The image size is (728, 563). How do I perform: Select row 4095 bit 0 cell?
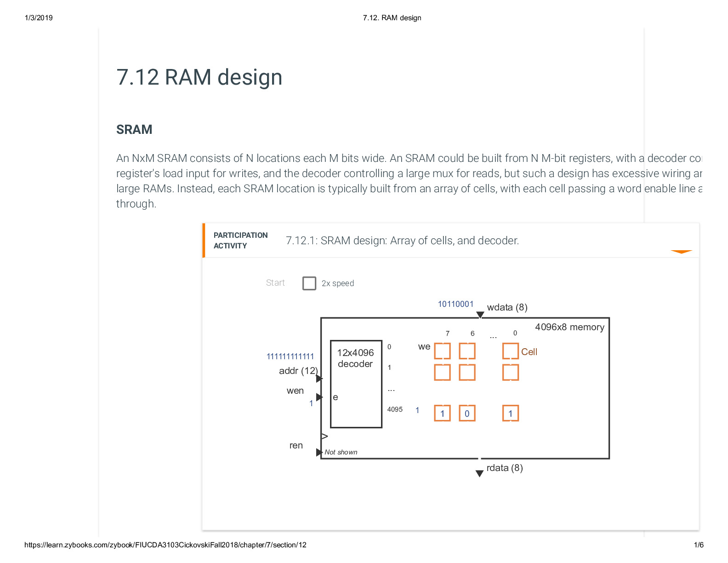[510, 413]
